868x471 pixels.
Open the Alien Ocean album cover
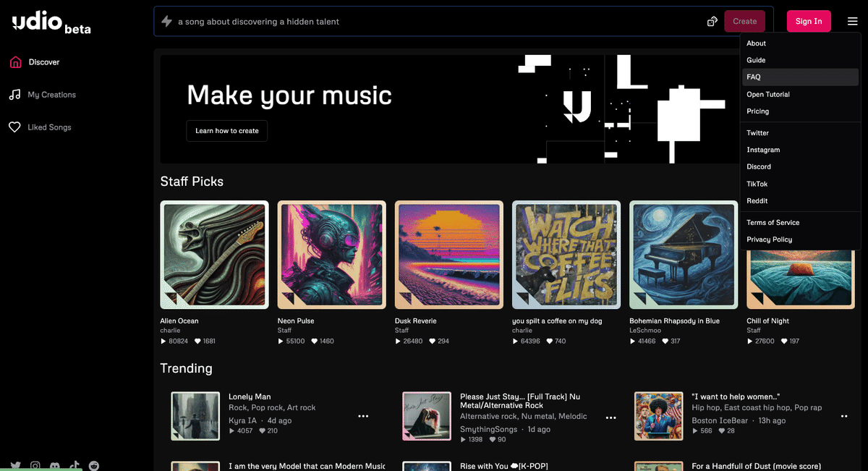coord(214,255)
